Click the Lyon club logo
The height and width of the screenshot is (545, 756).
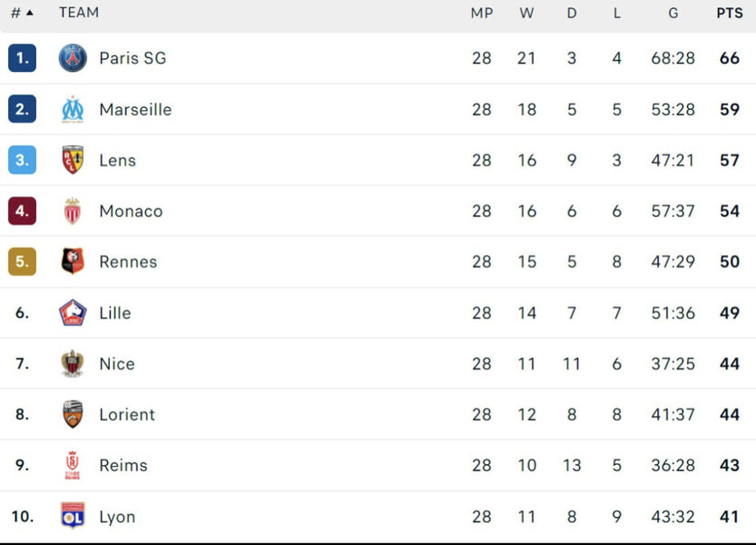pyautogui.click(x=73, y=516)
